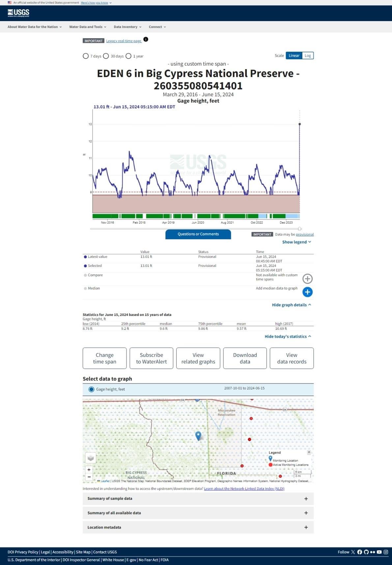Click the blue monitoring location map marker
This screenshot has width=392, height=565.
point(198,436)
